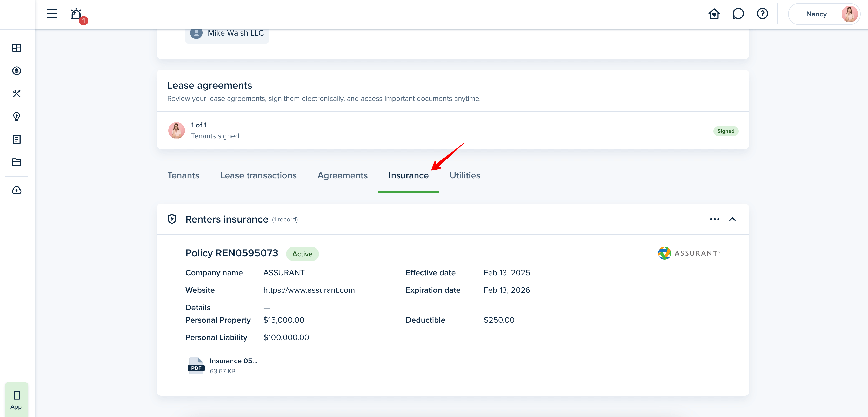
Task: Open the folder icon in sidebar
Action: point(17,162)
